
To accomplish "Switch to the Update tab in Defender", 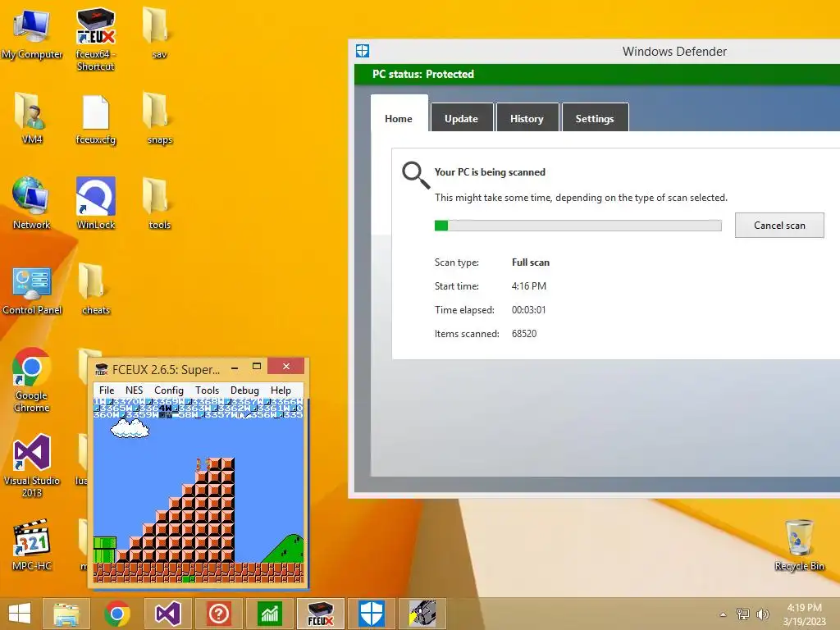I will [461, 118].
